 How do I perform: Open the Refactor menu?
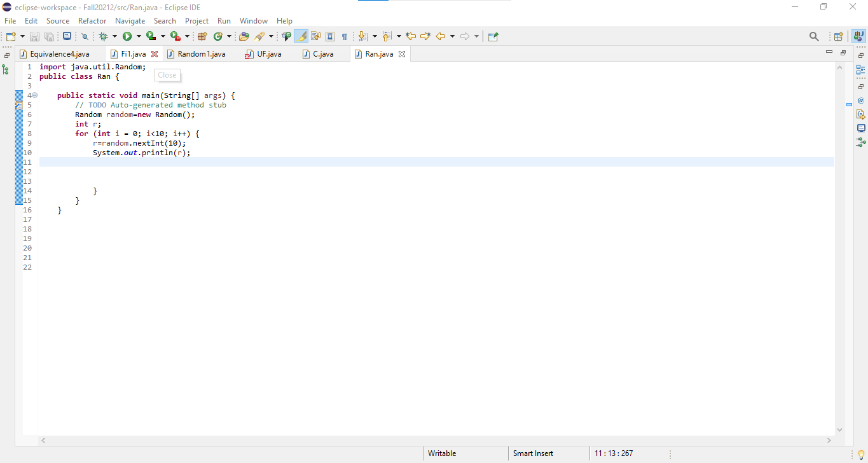pos(92,21)
